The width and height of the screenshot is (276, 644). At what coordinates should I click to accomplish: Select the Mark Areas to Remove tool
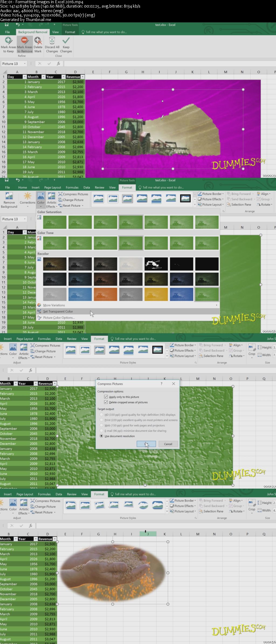click(x=25, y=45)
